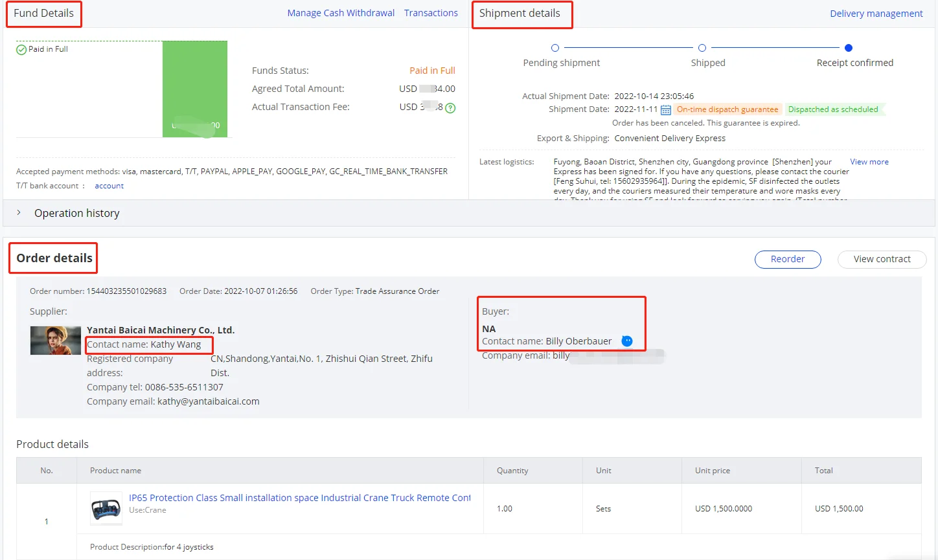
Task: Open the crane remote product thumbnail
Action: coord(106,508)
